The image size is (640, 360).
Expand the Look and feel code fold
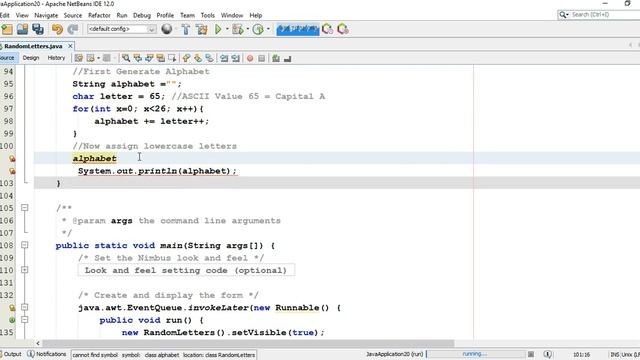click(24, 270)
